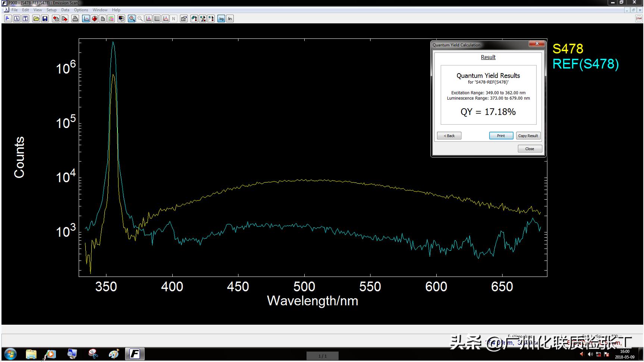Expand the Options menu
Screen dimensions: 644x362
81,10
